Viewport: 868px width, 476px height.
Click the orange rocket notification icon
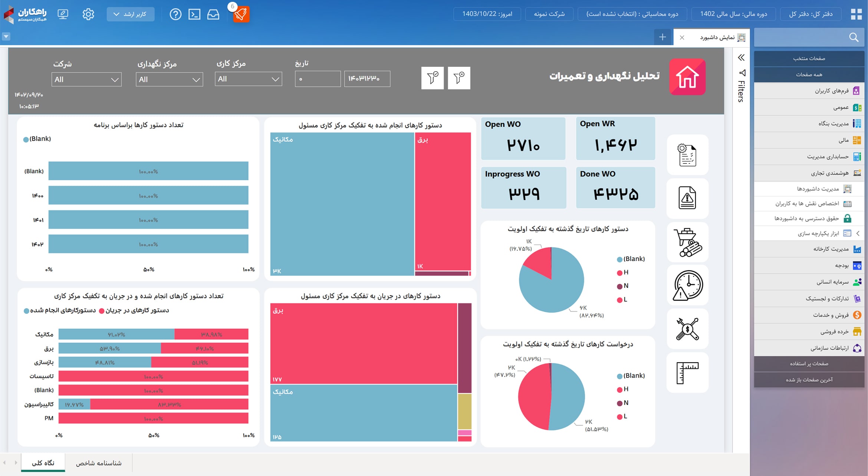coord(241,14)
